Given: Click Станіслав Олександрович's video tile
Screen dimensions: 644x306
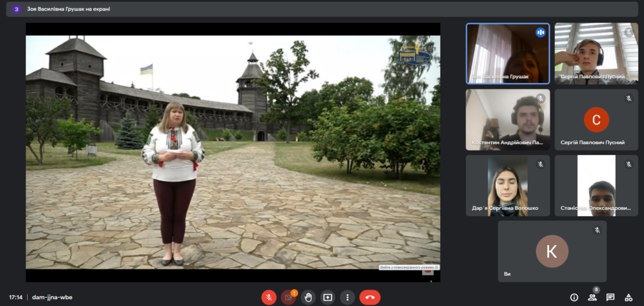Looking at the screenshot, I should click(596, 185).
